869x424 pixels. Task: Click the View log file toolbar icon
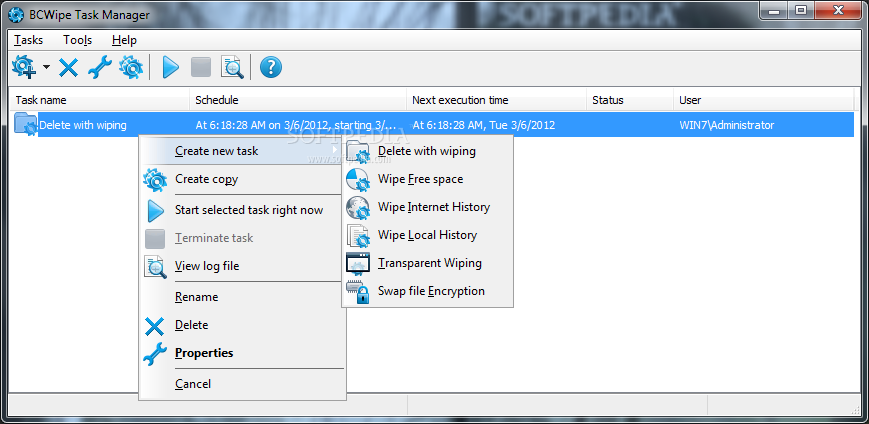pyautogui.click(x=232, y=68)
